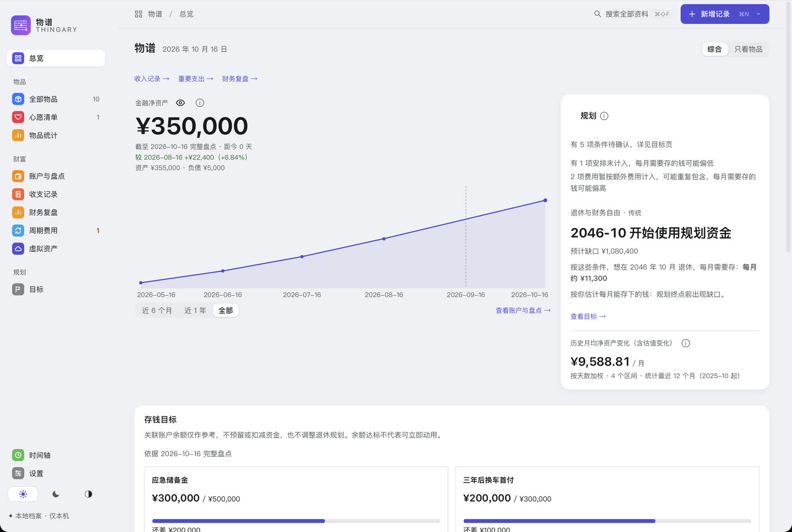Go to 时间轴 menu item
Image resolution: width=792 pixels, height=532 pixels.
point(56,456)
